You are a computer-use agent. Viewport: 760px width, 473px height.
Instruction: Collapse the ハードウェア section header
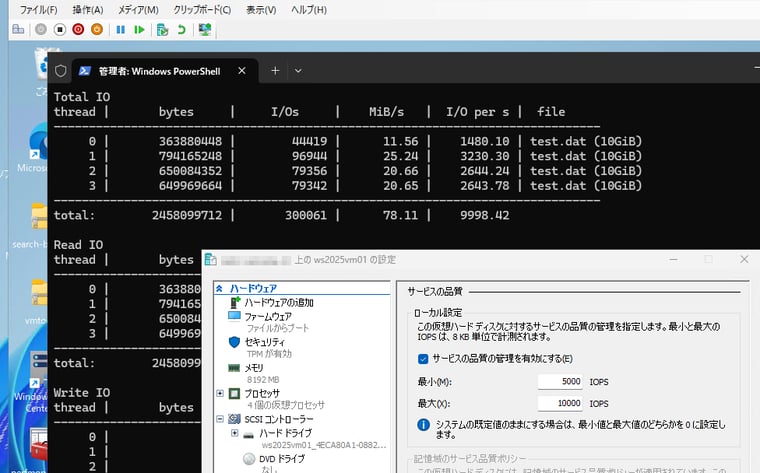[219, 288]
